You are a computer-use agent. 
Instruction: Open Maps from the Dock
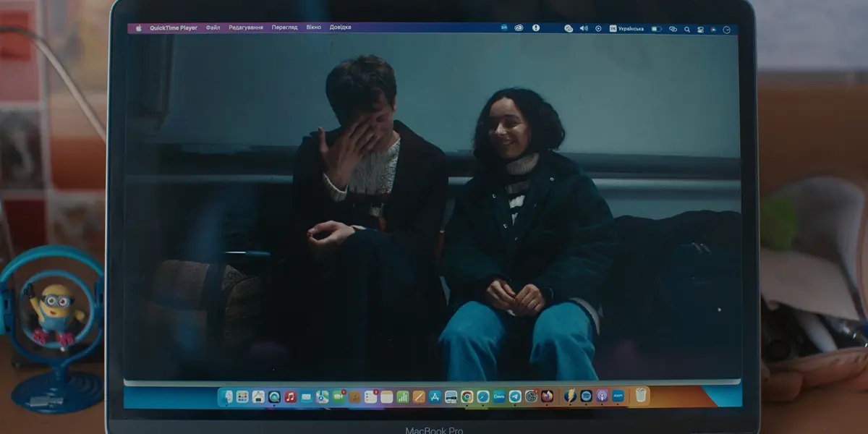(x=322, y=396)
